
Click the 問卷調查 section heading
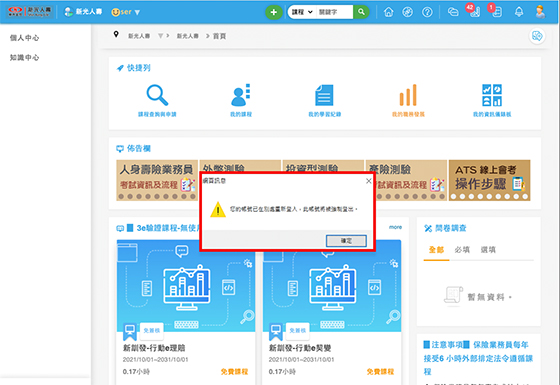[451, 228]
